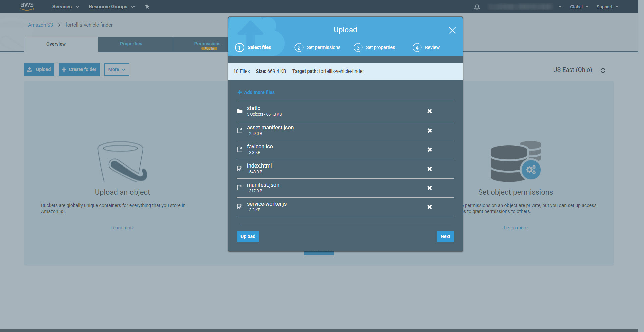Expand the Services dropdown
The height and width of the screenshot is (332, 644).
tap(65, 7)
